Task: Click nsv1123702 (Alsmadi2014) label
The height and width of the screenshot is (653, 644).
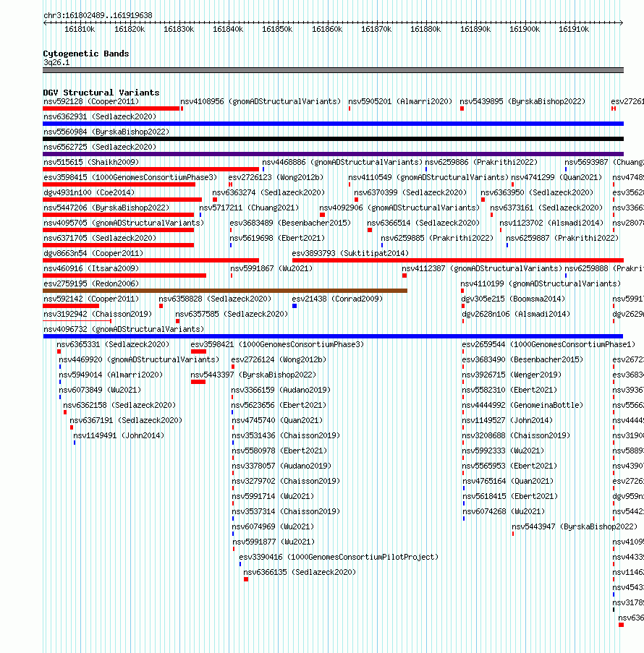Action: (552, 223)
